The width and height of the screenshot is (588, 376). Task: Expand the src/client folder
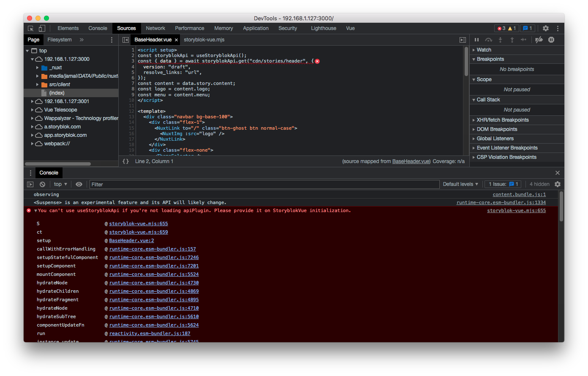[x=37, y=84]
